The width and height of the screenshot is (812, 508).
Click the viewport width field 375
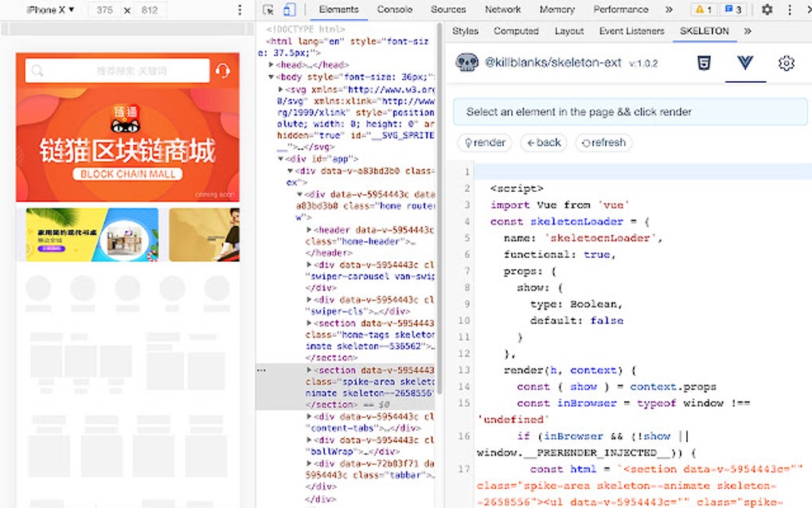[104, 10]
